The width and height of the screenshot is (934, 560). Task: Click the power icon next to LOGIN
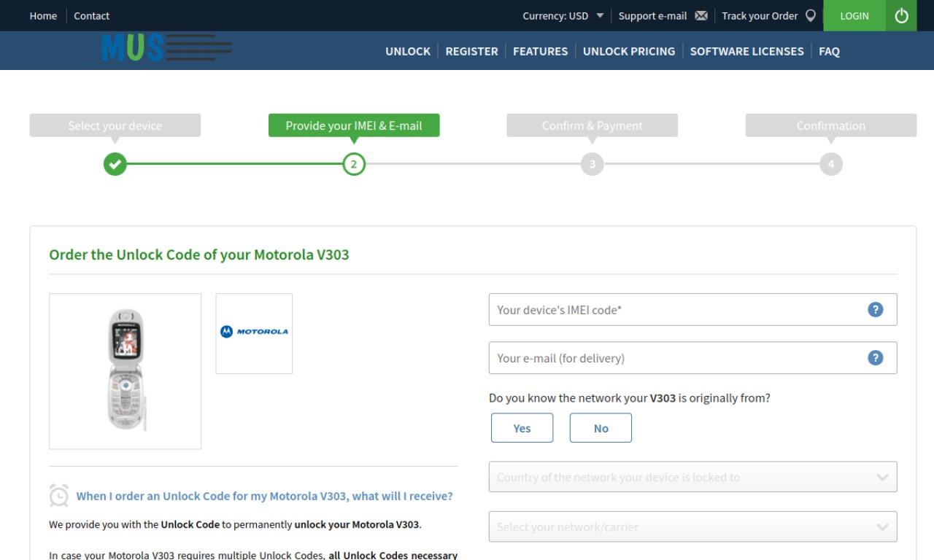[901, 15]
